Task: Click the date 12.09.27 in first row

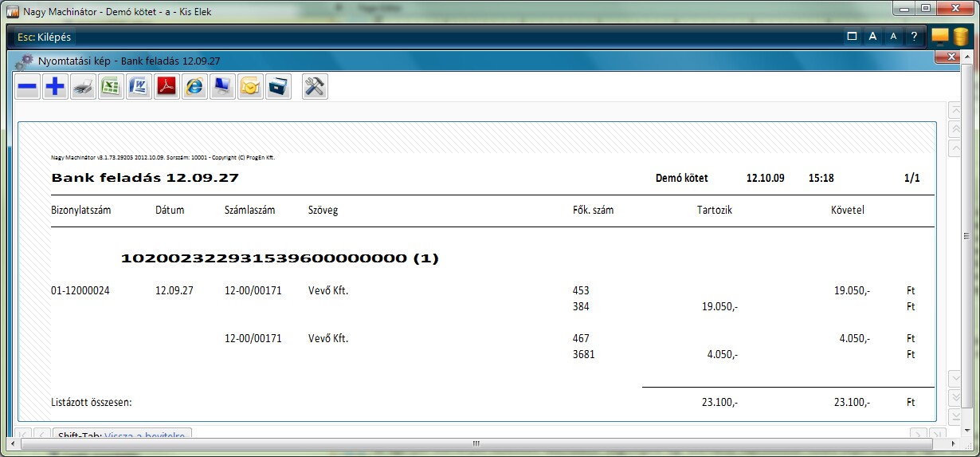Action: tap(174, 291)
